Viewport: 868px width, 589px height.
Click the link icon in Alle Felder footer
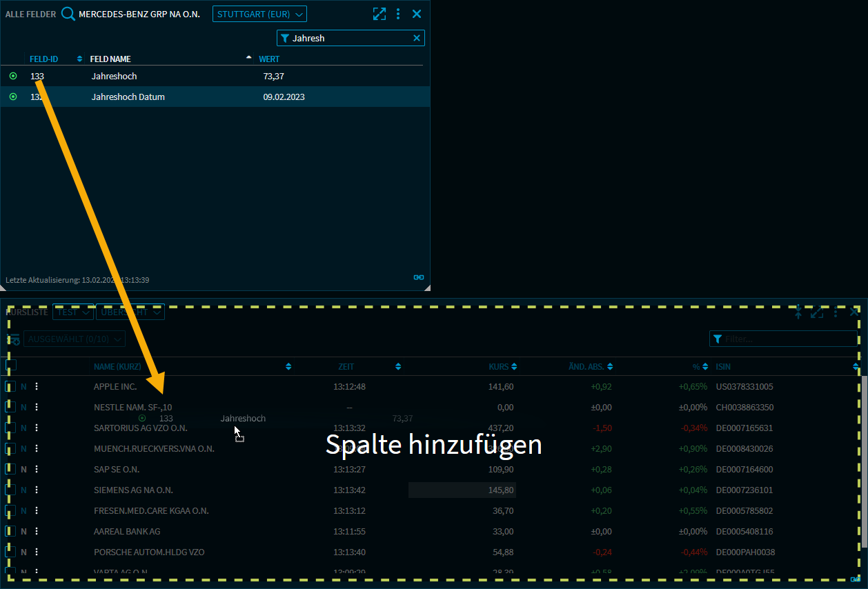coord(418,277)
